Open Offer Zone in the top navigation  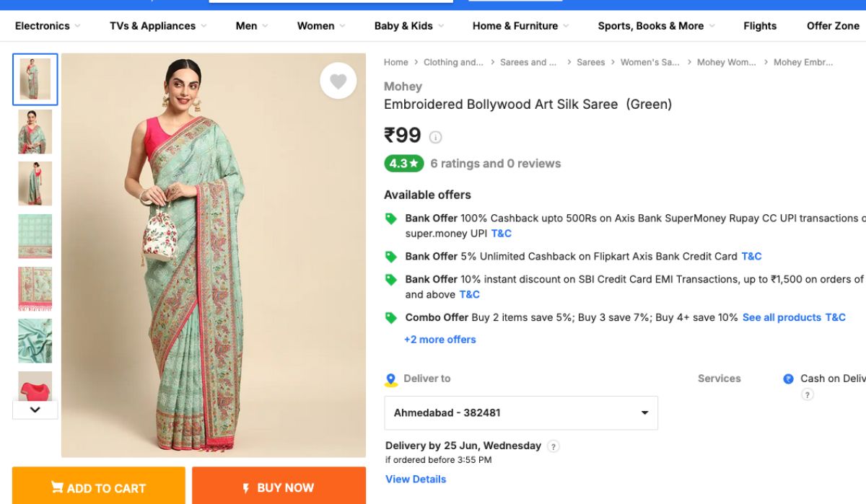point(833,26)
